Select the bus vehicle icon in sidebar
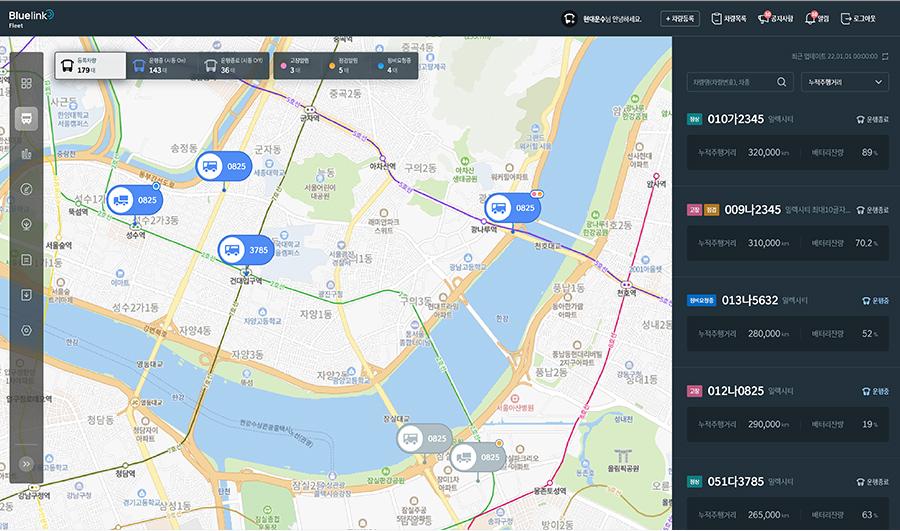Viewport: 900px width, 531px height. (x=27, y=118)
